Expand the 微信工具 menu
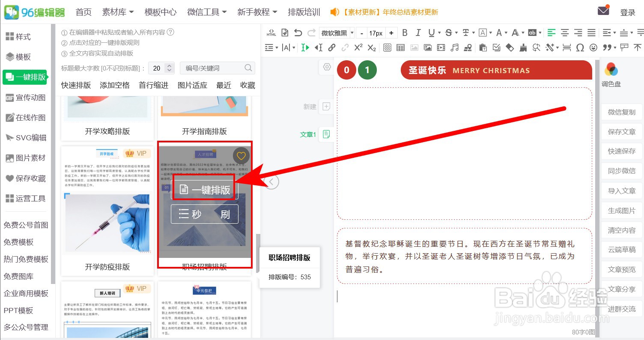 coord(206,12)
